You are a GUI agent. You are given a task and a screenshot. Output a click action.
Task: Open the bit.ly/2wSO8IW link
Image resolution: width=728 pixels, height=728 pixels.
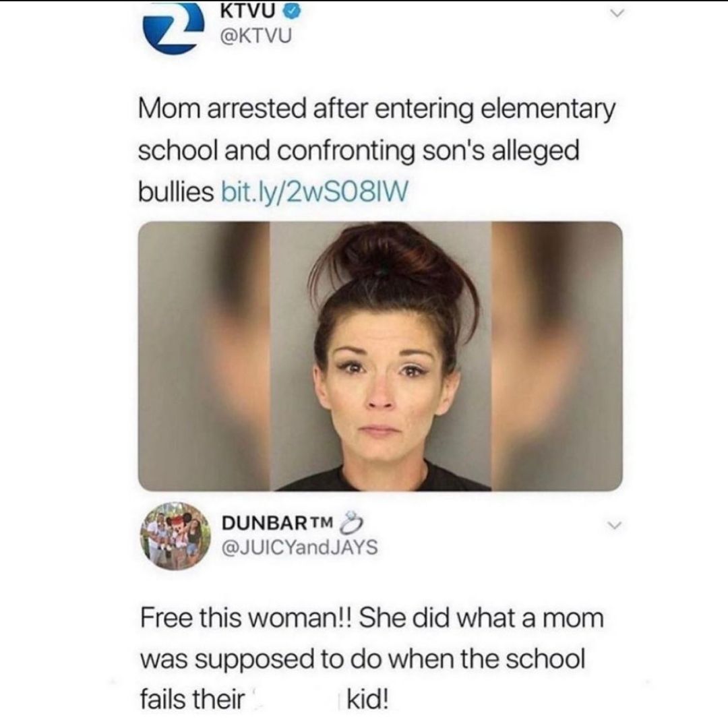[315, 191]
